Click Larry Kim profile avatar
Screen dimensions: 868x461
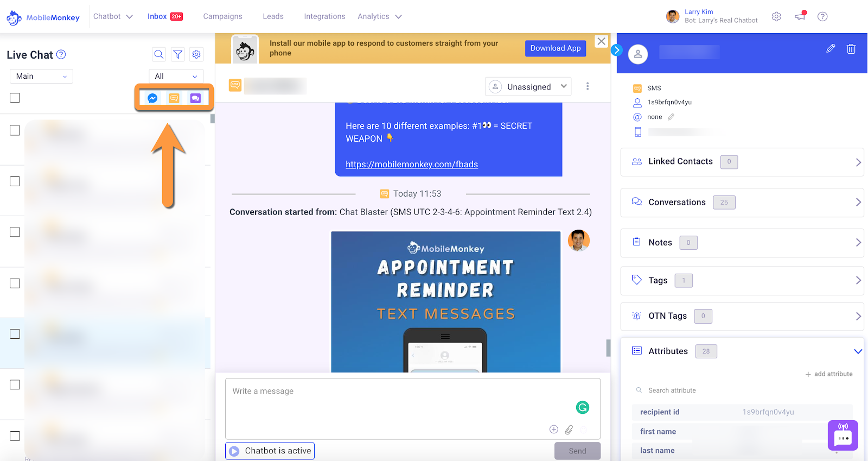[673, 16]
